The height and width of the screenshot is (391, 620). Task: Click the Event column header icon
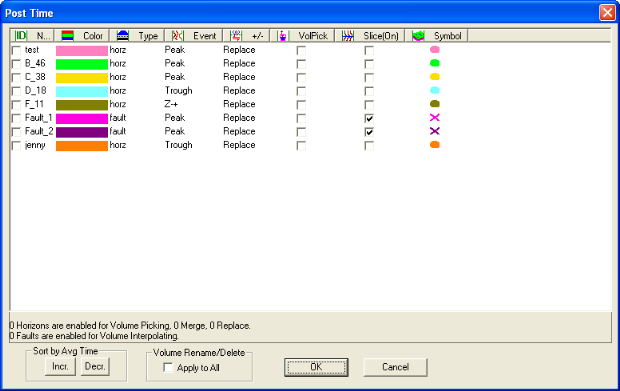(178, 36)
